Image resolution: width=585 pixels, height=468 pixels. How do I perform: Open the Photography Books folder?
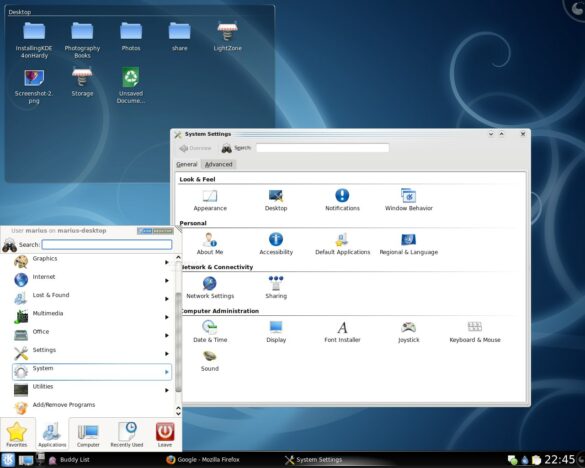pyautogui.click(x=82, y=40)
